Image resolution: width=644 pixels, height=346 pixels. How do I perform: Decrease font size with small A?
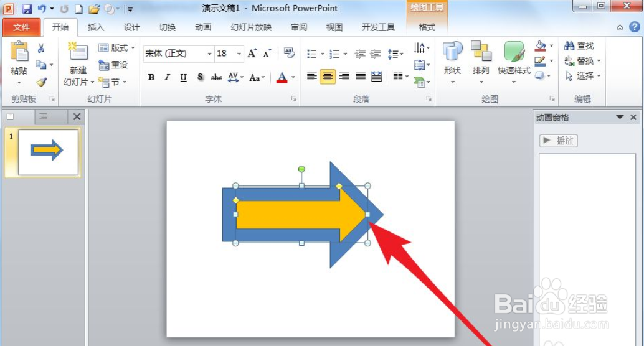(267, 54)
